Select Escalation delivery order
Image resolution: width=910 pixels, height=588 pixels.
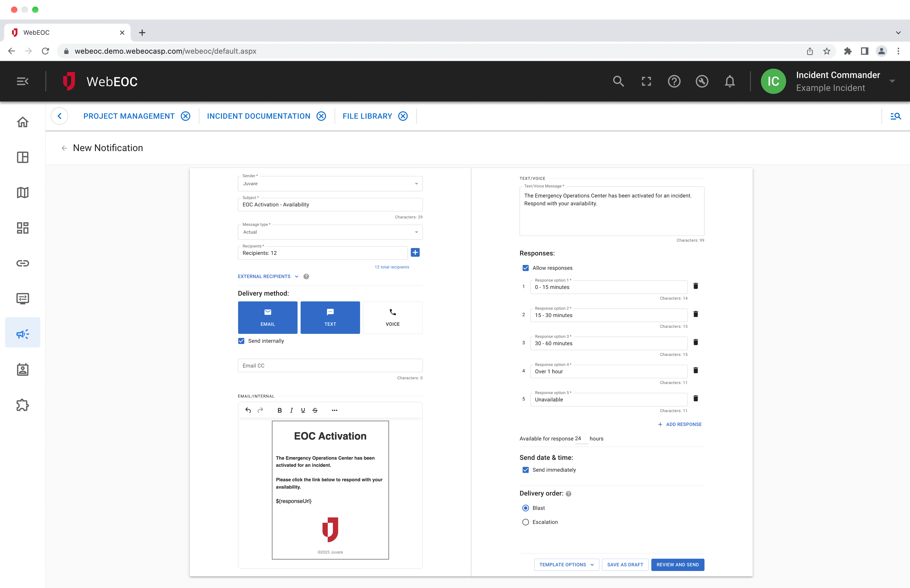click(526, 522)
